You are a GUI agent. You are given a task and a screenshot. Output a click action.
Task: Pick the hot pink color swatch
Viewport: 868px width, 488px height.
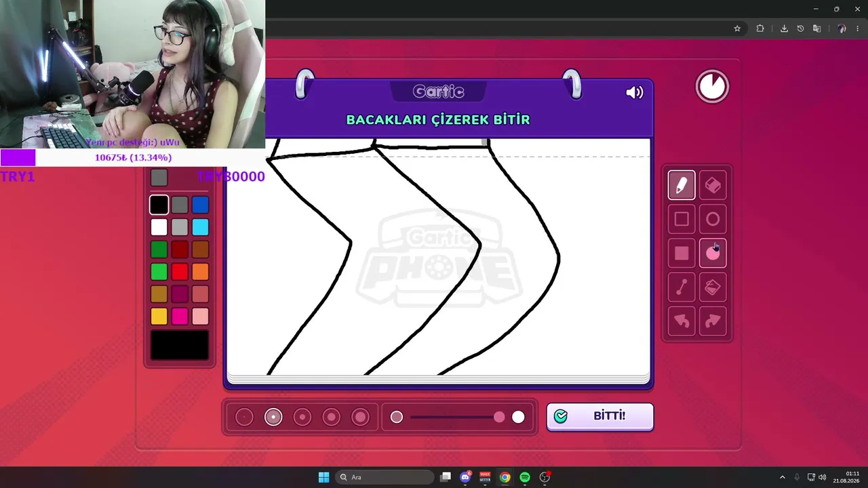click(x=180, y=317)
